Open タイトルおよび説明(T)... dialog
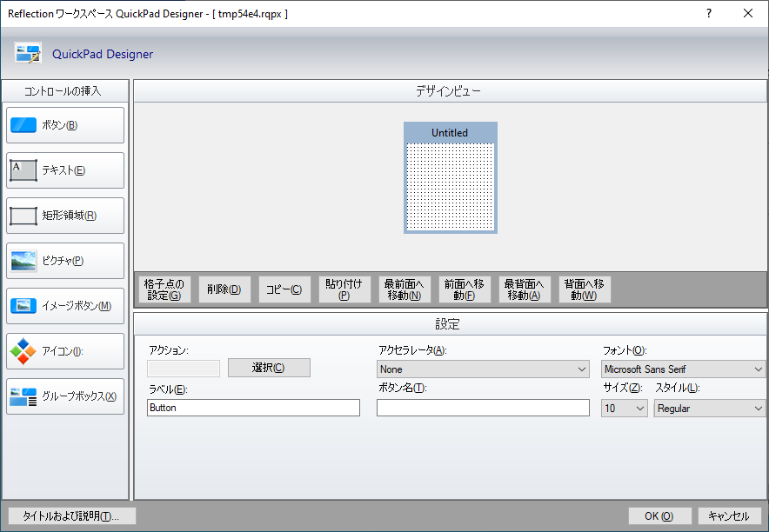 click(72, 515)
